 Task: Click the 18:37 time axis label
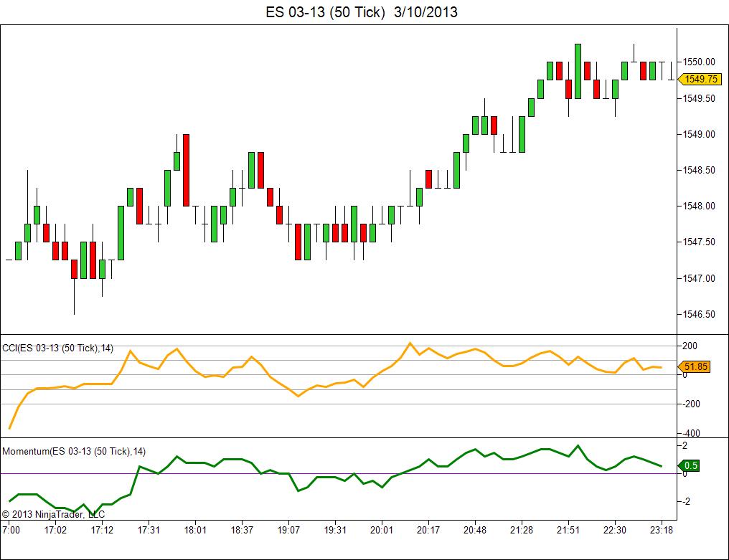click(x=242, y=531)
